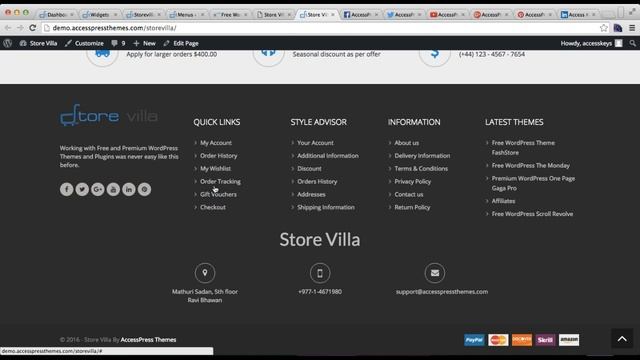Click Edit Page in admin bar
This screenshot has width=640, height=360.
coord(181,43)
